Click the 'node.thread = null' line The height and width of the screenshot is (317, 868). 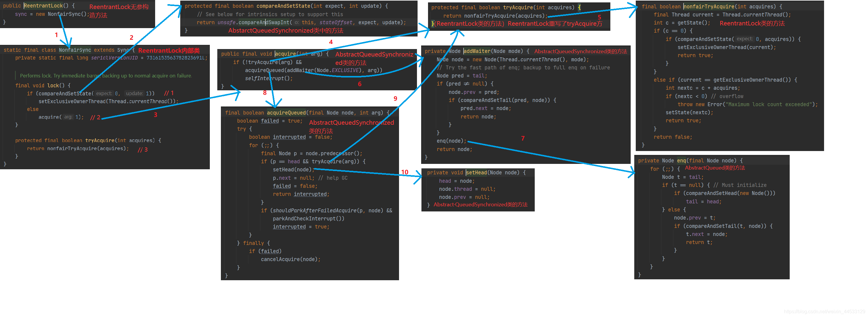tap(467, 190)
